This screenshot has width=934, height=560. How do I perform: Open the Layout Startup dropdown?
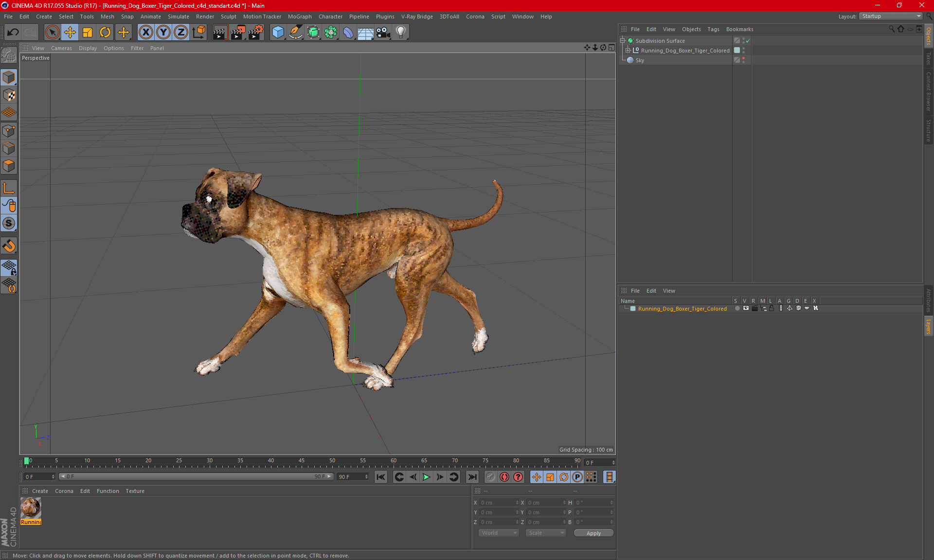[891, 17]
